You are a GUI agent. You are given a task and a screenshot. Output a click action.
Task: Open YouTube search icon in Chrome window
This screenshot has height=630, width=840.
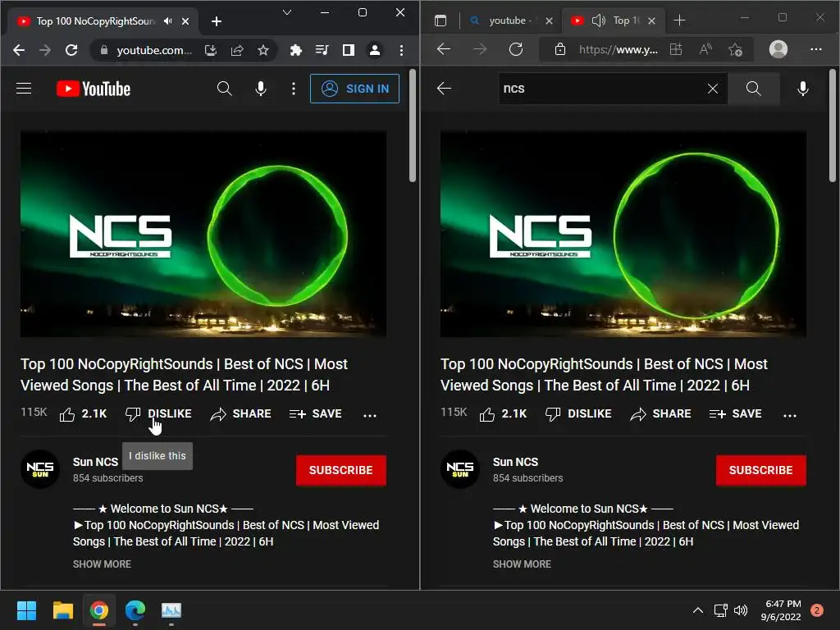tap(225, 89)
